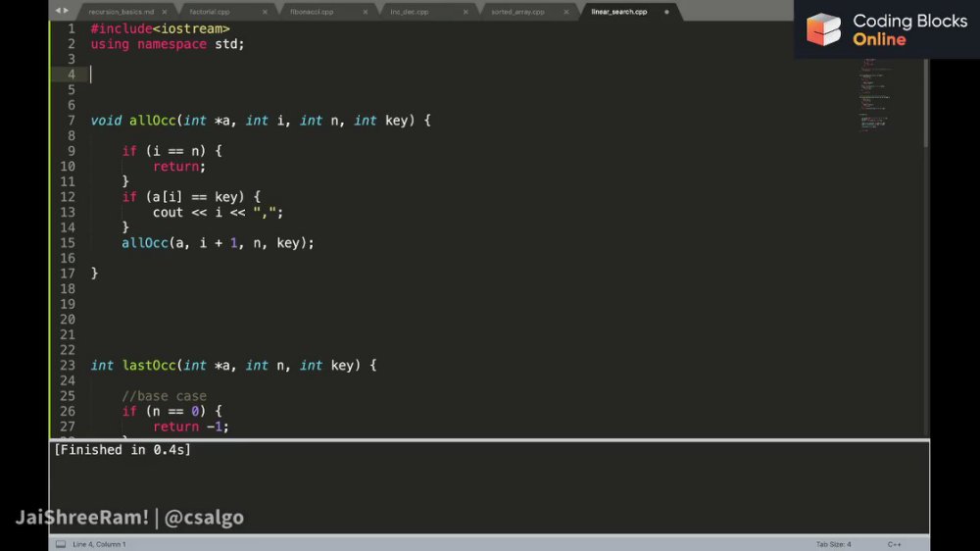
Task: Click the lastOcc function name
Action: click(149, 366)
